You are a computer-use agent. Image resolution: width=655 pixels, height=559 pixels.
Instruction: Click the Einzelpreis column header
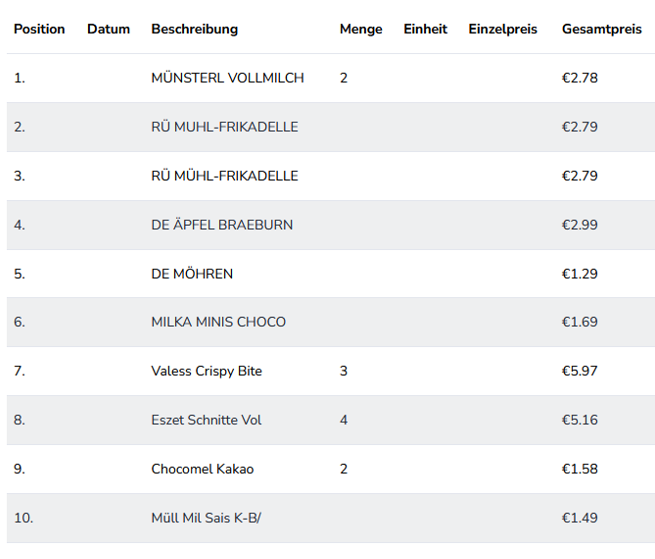pos(502,29)
